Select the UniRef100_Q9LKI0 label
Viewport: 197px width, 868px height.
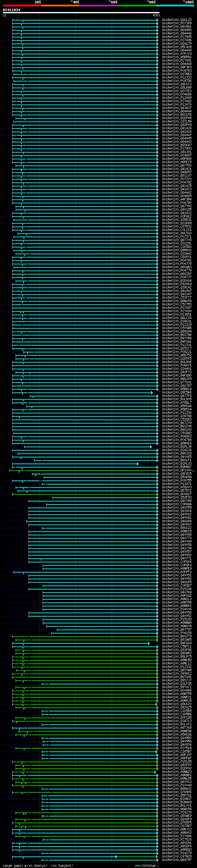(x=177, y=84)
